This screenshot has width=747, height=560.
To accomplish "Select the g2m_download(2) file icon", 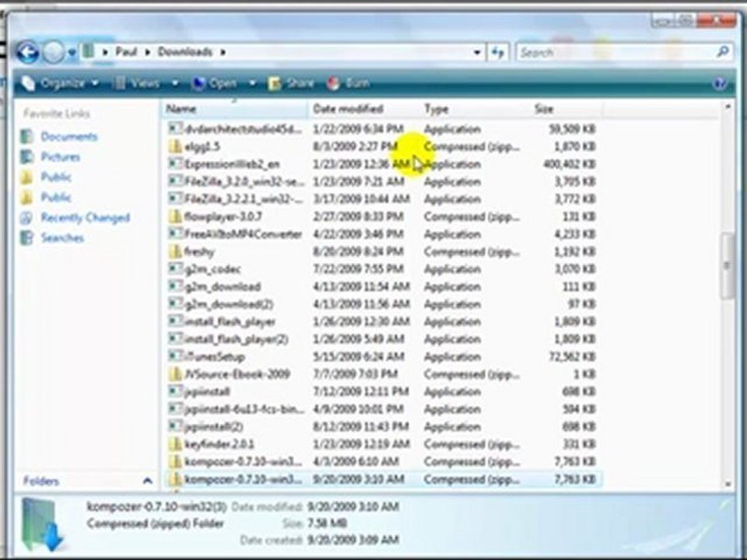I will pos(175,304).
